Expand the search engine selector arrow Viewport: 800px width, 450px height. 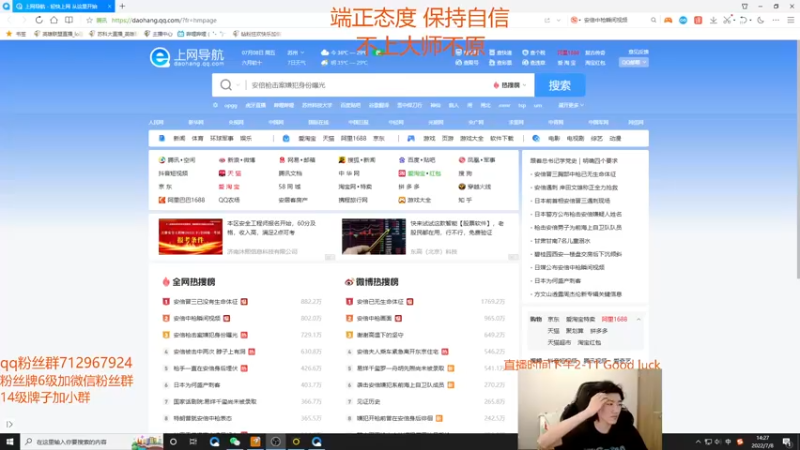(238, 85)
